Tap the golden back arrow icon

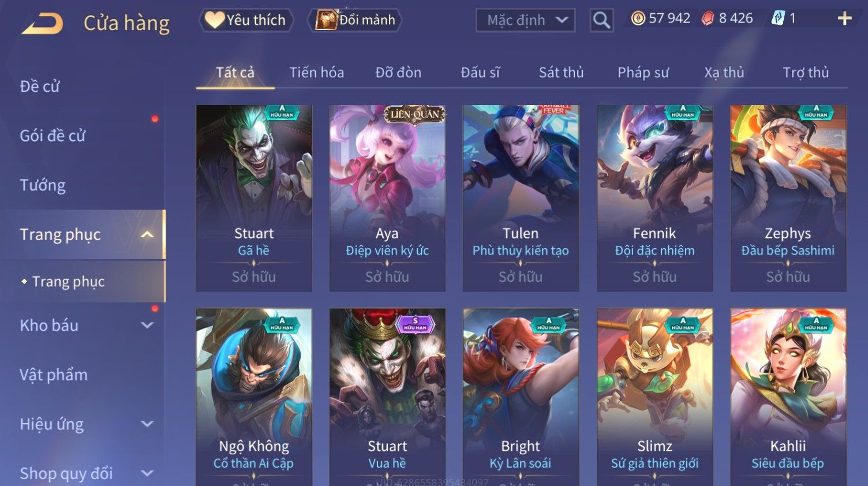coord(42,24)
